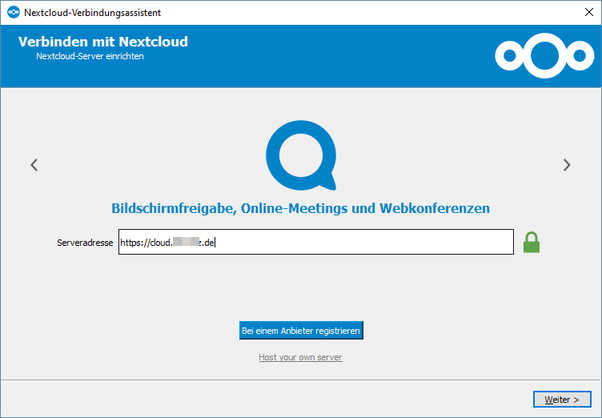The width and height of the screenshot is (602, 418).
Task: Close the Nextcloud connection wizard window
Action: tap(584, 12)
